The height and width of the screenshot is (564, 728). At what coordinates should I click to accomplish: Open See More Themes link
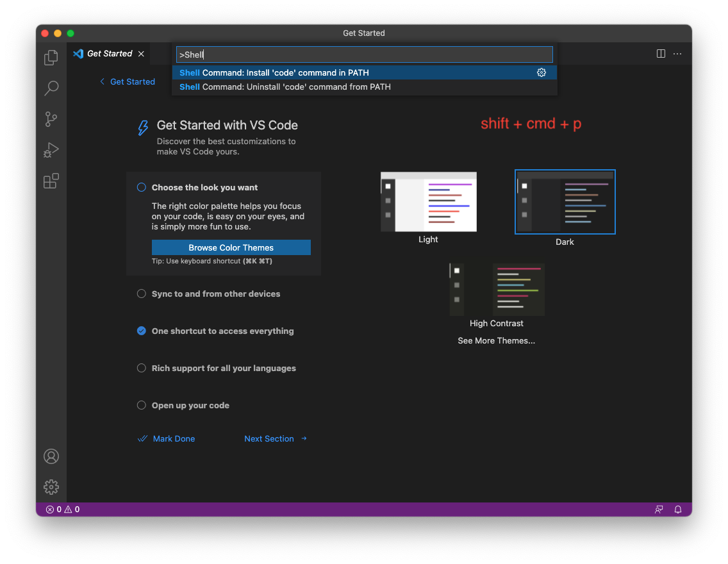496,341
